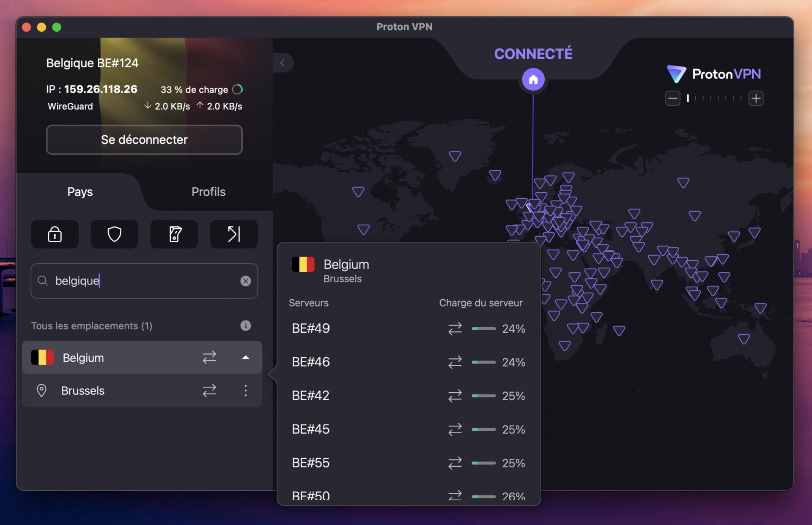Toggle Secure Core lock icon

point(55,234)
